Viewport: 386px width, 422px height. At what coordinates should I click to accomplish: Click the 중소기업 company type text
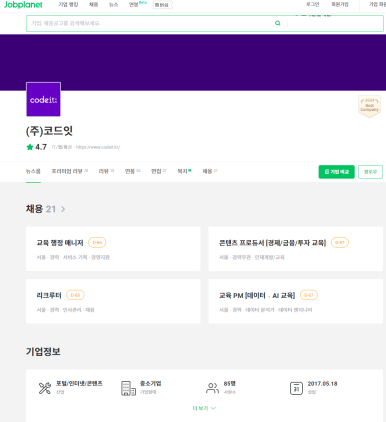151,384
